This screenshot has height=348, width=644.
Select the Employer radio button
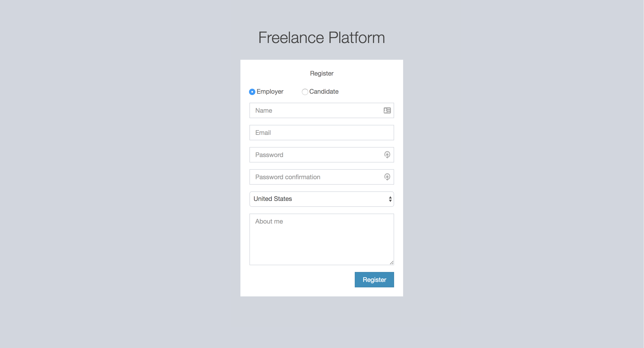point(251,91)
